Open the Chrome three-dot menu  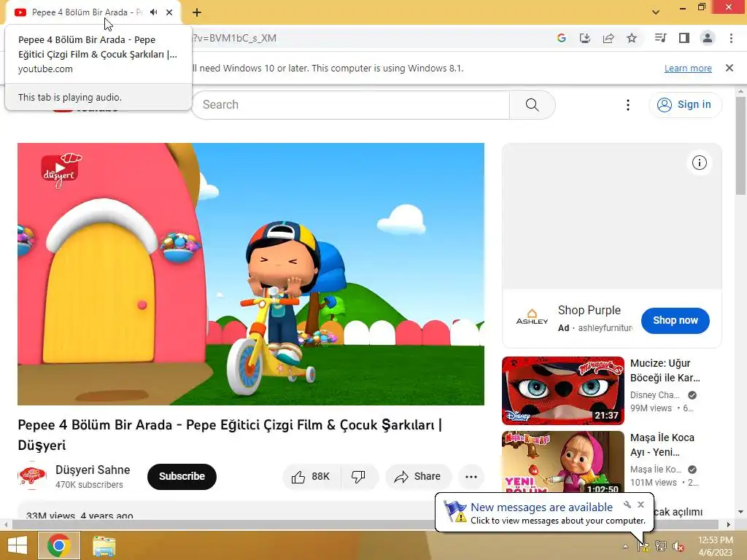(731, 38)
